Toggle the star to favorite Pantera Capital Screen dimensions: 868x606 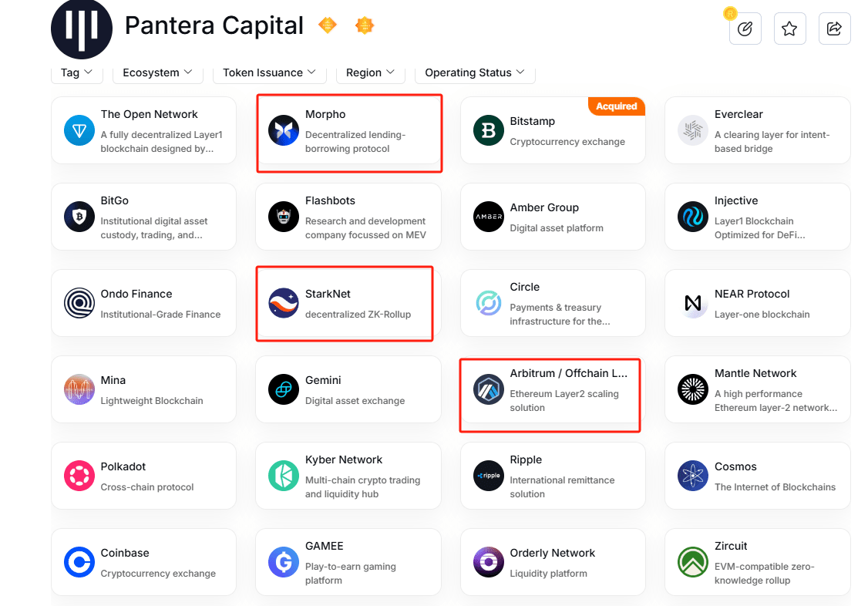(789, 28)
